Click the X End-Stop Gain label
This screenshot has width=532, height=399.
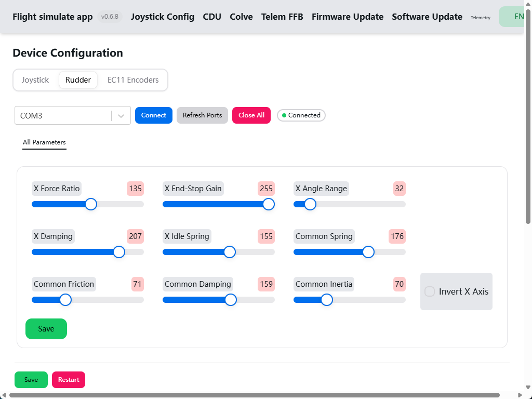[193, 189]
